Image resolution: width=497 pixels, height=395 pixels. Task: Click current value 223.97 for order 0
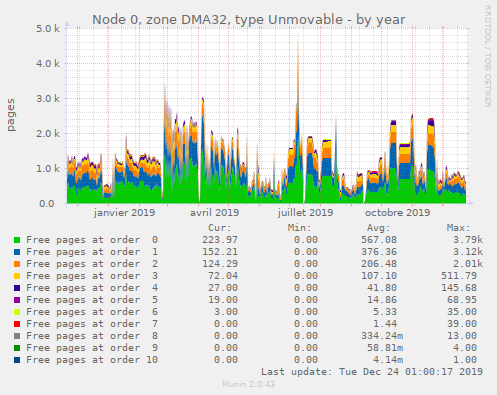[x=220, y=240]
